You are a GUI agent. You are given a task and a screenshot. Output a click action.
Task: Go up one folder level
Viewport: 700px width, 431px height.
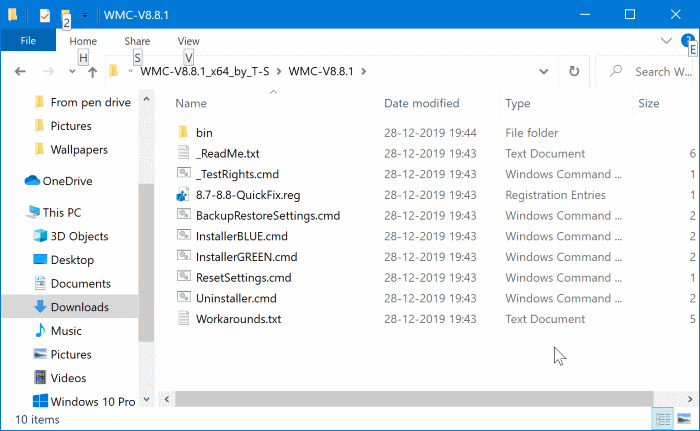pyautogui.click(x=92, y=72)
